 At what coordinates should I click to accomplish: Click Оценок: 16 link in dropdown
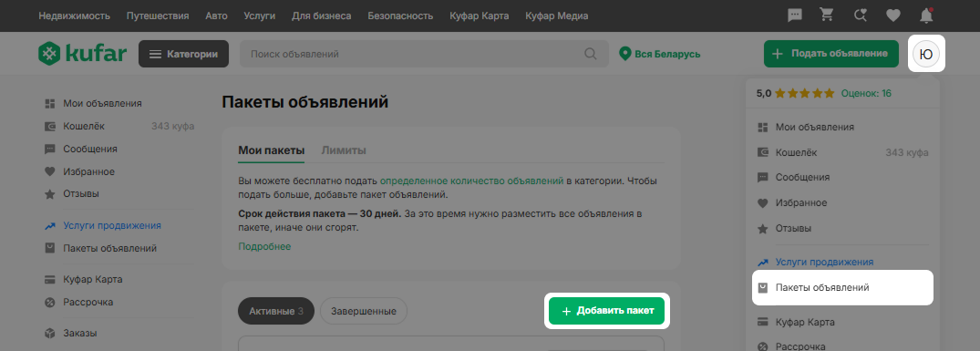coord(866,94)
